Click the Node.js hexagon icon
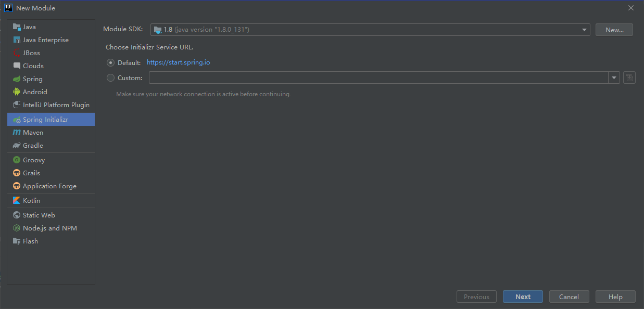 pos(17,228)
